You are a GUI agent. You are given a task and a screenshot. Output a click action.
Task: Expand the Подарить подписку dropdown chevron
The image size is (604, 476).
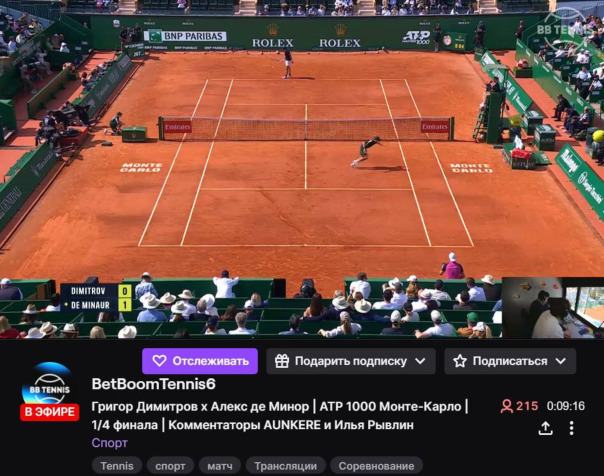(x=420, y=361)
